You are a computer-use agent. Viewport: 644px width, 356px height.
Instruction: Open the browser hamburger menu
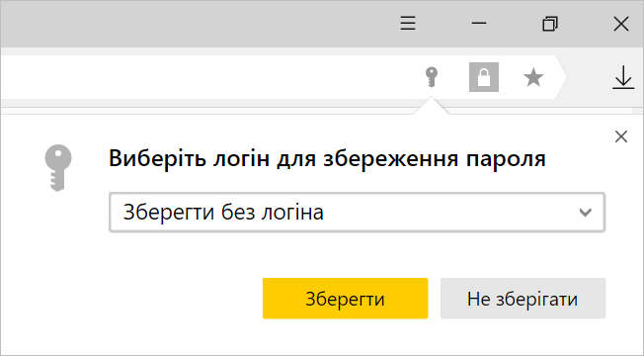point(408,24)
